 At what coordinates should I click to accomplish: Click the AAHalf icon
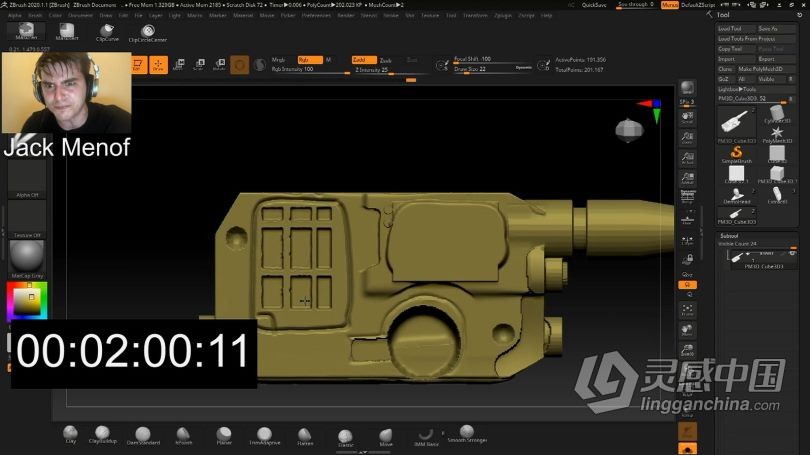tap(688, 178)
